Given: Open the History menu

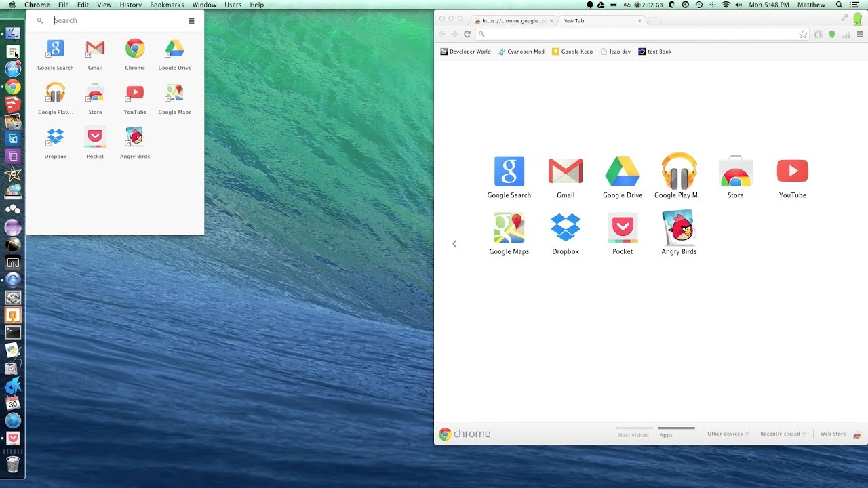Looking at the screenshot, I should (131, 5).
